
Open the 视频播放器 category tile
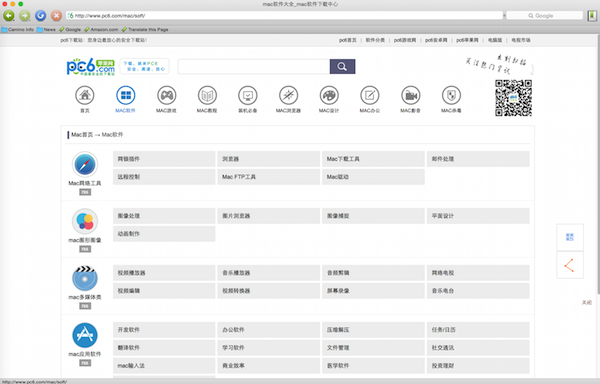click(164, 273)
